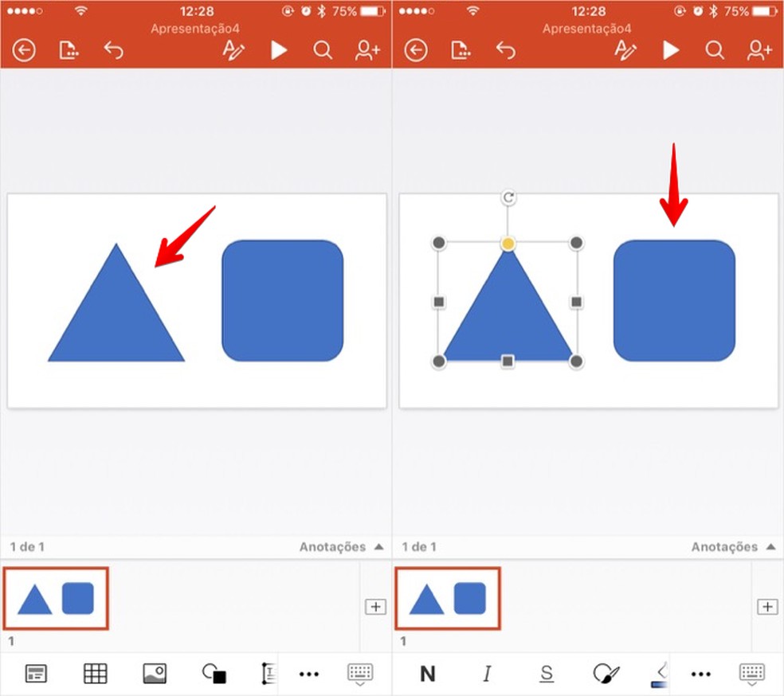The width and height of the screenshot is (784, 696).
Task: Select rounded square on left slide
Action: (x=283, y=301)
